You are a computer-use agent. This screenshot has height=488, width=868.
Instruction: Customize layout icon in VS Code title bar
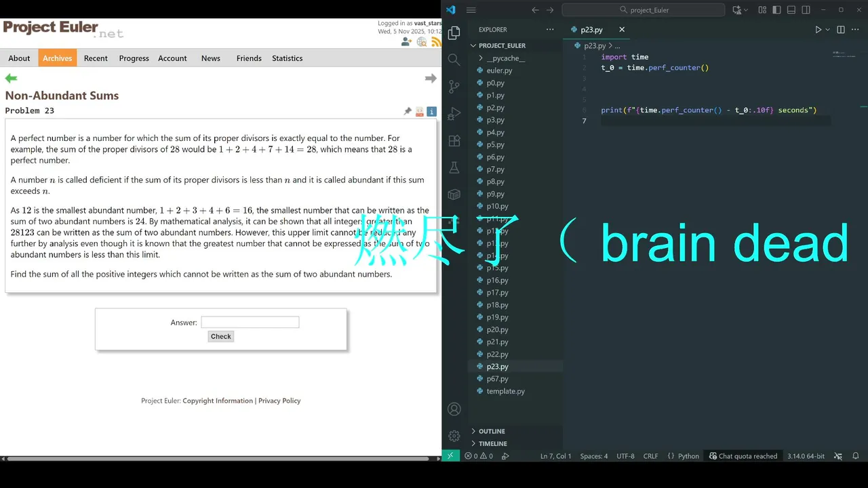click(762, 10)
